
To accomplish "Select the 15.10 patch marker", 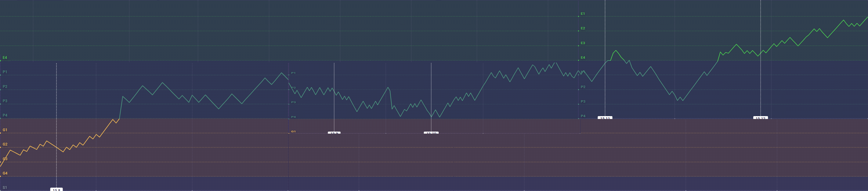I will (431, 133).
